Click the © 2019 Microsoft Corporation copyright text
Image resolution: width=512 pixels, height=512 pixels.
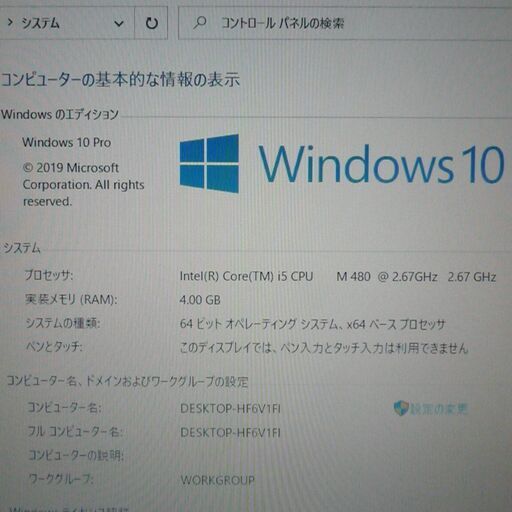click(x=83, y=184)
